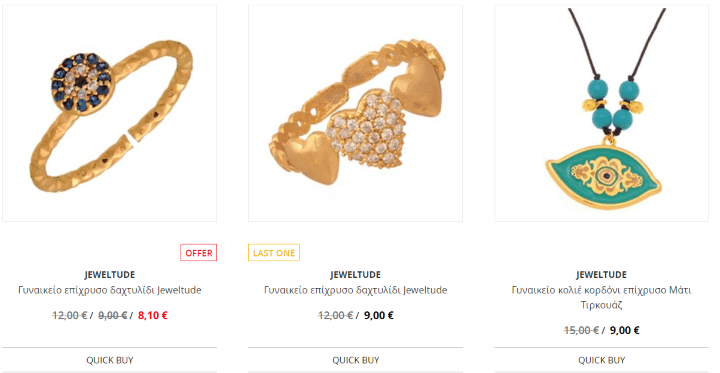The width and height of the screenshot is (720, 373).
Task: Click the red OFFER badge
Action: point(198,253)
